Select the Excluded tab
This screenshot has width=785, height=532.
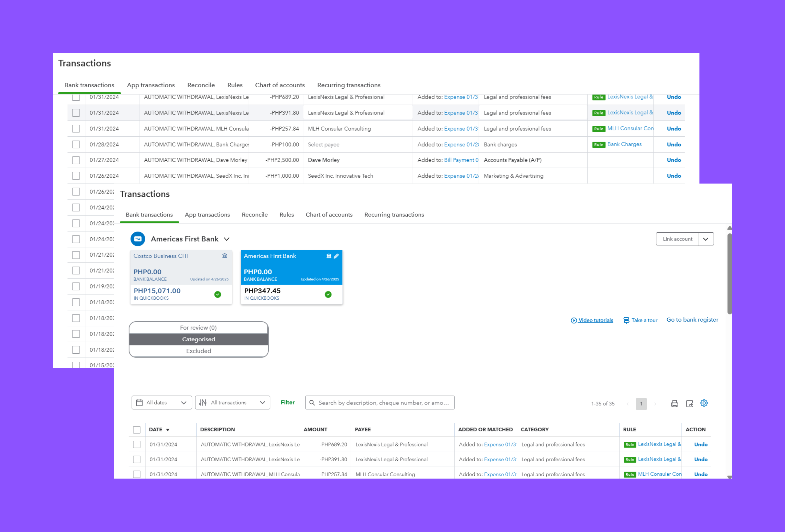199,351
